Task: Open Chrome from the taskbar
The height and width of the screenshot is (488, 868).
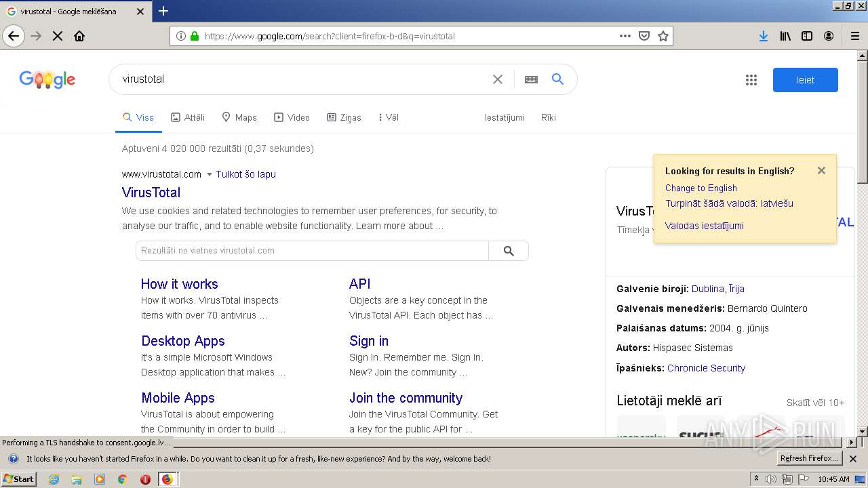Action: (122, 479)
